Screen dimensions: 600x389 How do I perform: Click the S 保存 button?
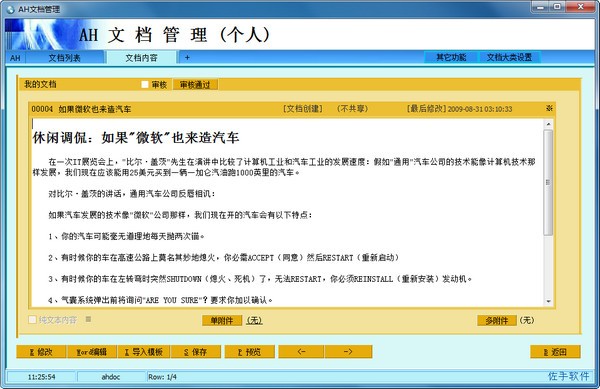point(196,352)
